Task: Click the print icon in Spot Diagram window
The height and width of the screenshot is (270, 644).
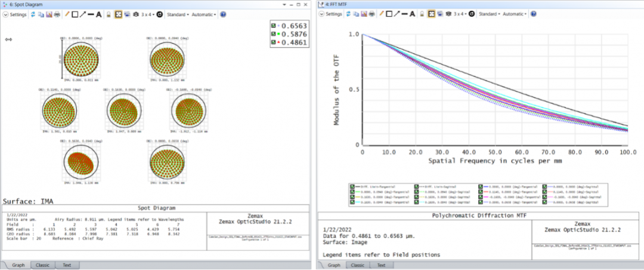Action: [x=57, y=14]
